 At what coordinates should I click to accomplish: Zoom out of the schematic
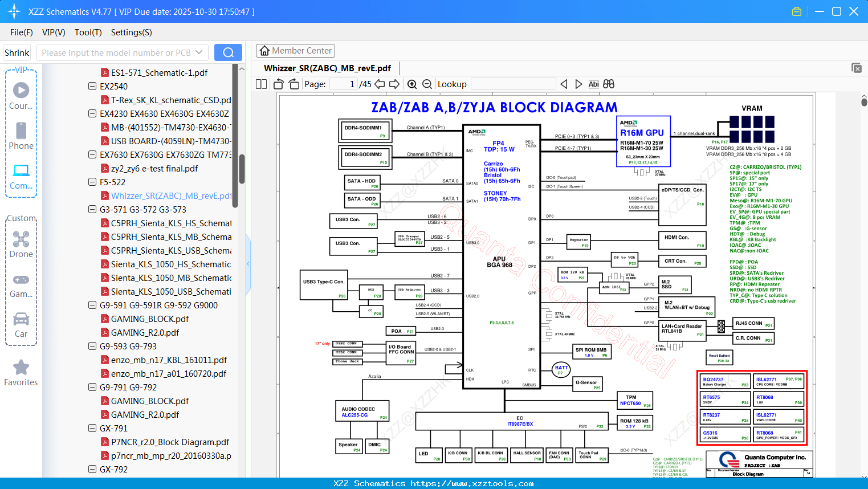point(427,84)
